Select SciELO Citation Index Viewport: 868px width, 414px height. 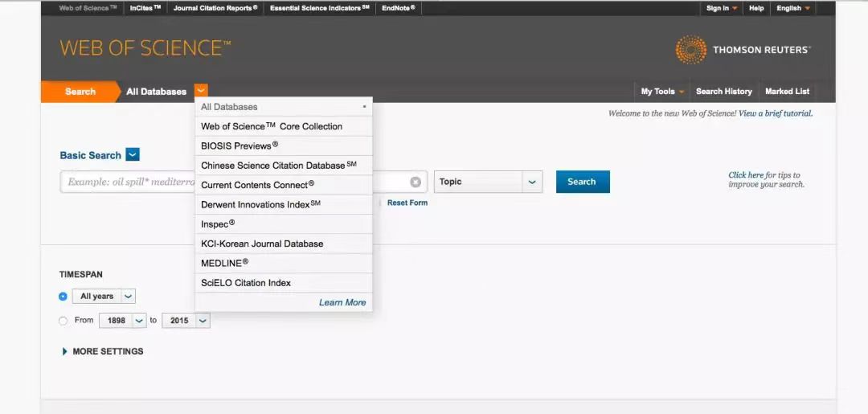[x=284, y=283]
